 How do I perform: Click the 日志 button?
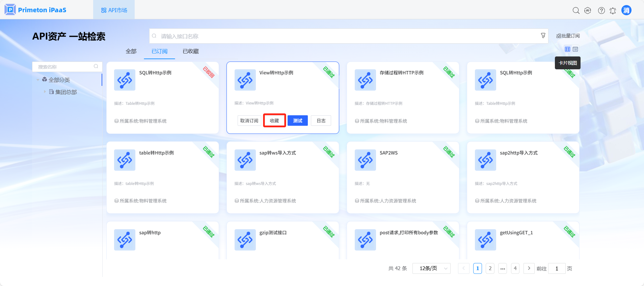pos(321,121)
